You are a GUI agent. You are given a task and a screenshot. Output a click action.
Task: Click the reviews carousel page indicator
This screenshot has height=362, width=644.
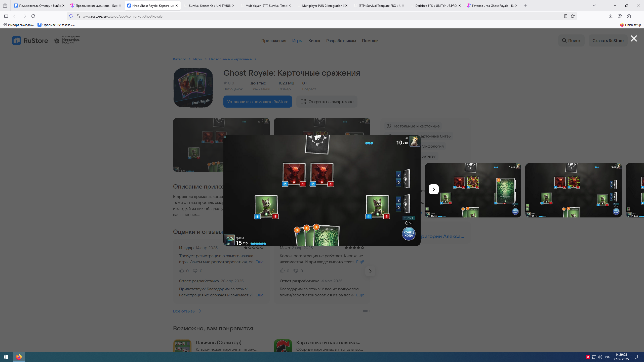[366, 311]
